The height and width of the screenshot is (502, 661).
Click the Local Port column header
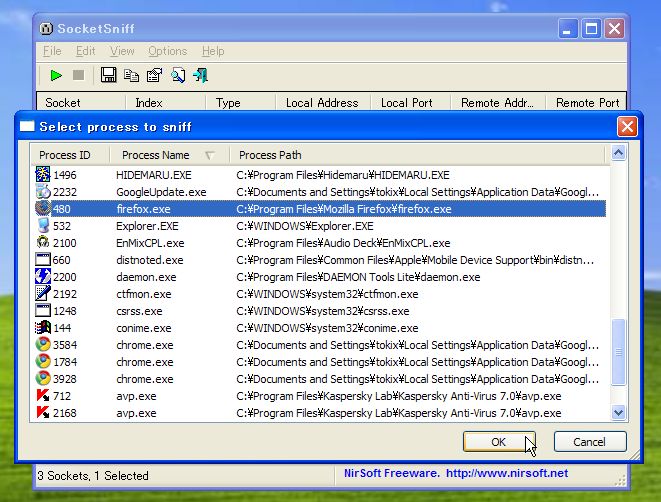pos(411,102)
